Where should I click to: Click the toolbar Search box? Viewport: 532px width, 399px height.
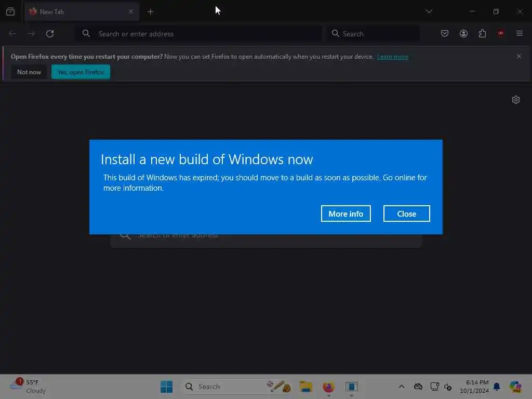373,34
